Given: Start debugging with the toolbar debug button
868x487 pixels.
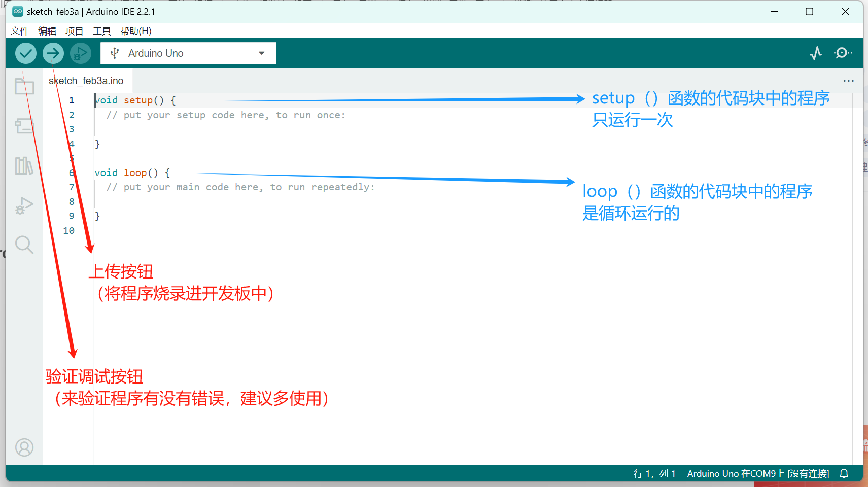Looking at the screenshot, I should click(81, 53).
